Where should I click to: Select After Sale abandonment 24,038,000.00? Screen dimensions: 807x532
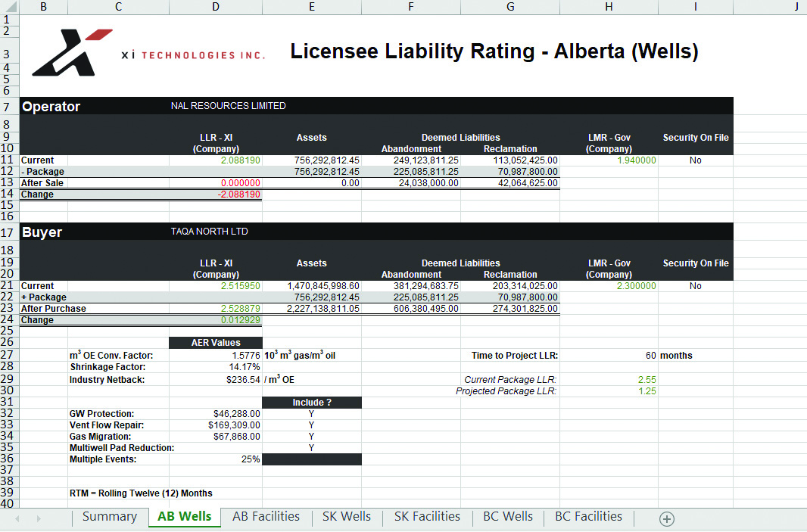[428, 183]
